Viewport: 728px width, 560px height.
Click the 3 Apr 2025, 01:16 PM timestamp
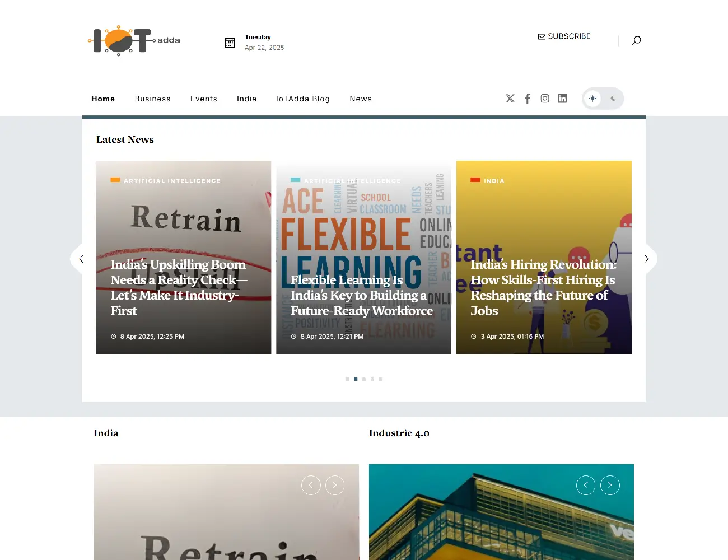(x=512, y=337)
